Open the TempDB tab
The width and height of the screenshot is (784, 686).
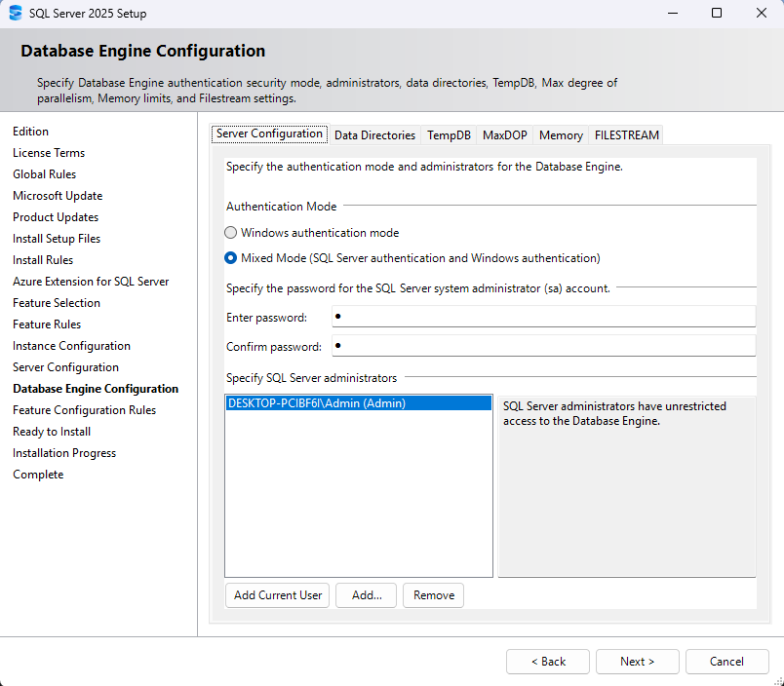click(448, 135)
